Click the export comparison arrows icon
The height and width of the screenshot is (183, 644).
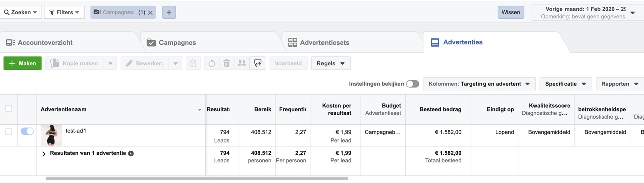(258, 64)
